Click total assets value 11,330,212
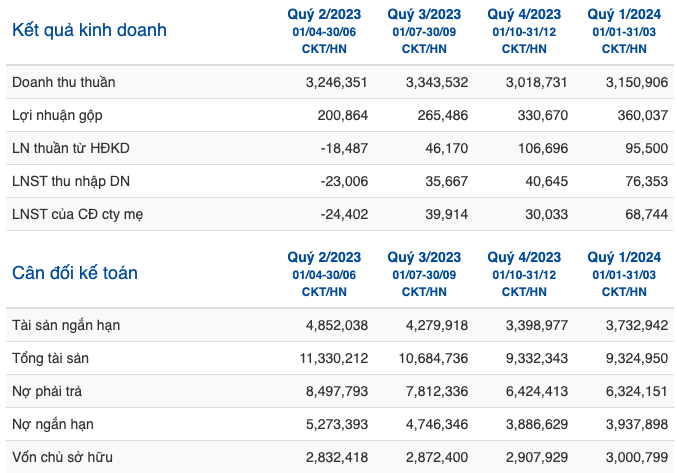 334,359
